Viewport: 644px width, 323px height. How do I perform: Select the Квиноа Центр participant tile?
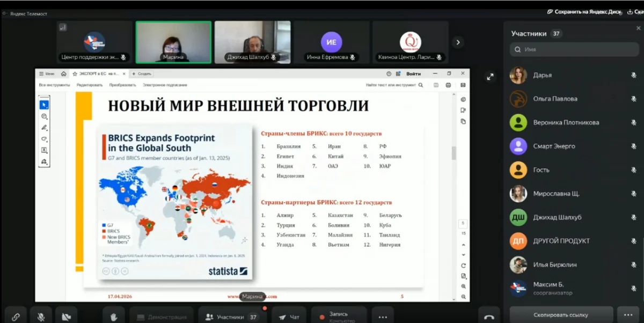(411, 42)
